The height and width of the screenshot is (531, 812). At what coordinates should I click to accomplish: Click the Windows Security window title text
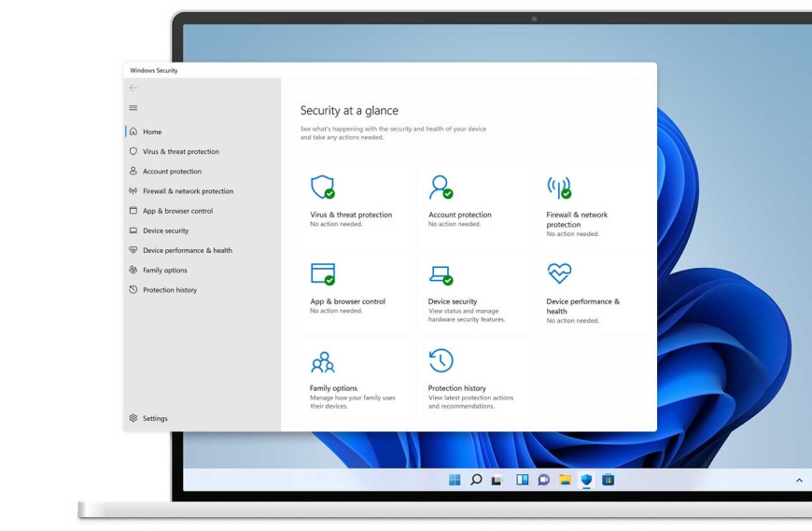point(154,70)
